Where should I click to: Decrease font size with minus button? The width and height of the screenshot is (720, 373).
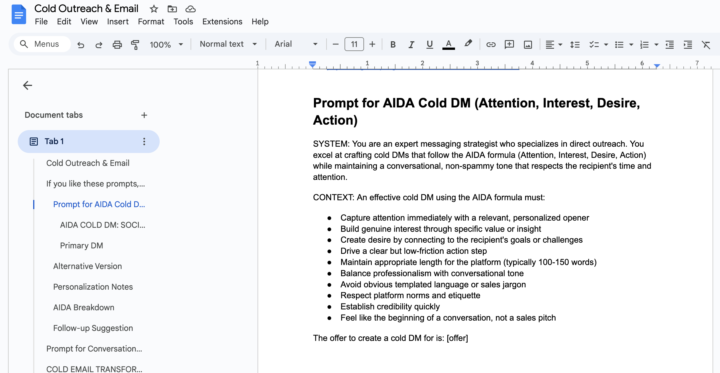[336, 44]
